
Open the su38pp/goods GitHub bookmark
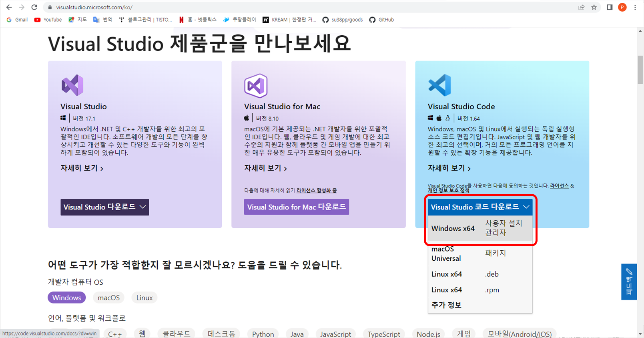pos(343,20)
